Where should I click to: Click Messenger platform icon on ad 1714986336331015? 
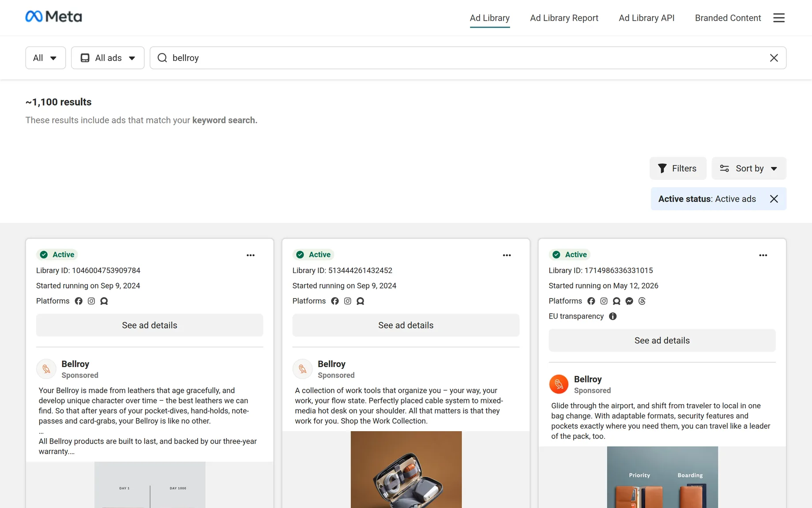coord(629,301)
